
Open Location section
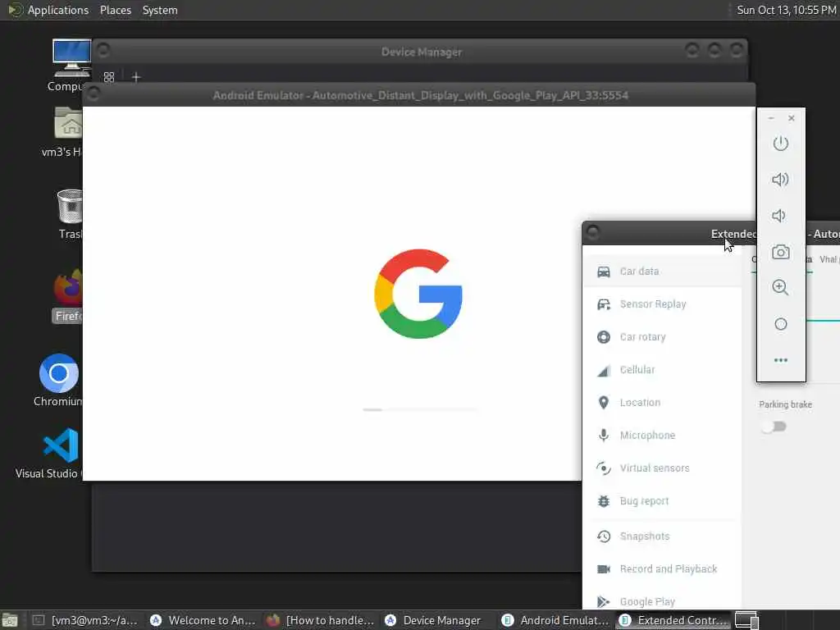[x=662, y=402]
